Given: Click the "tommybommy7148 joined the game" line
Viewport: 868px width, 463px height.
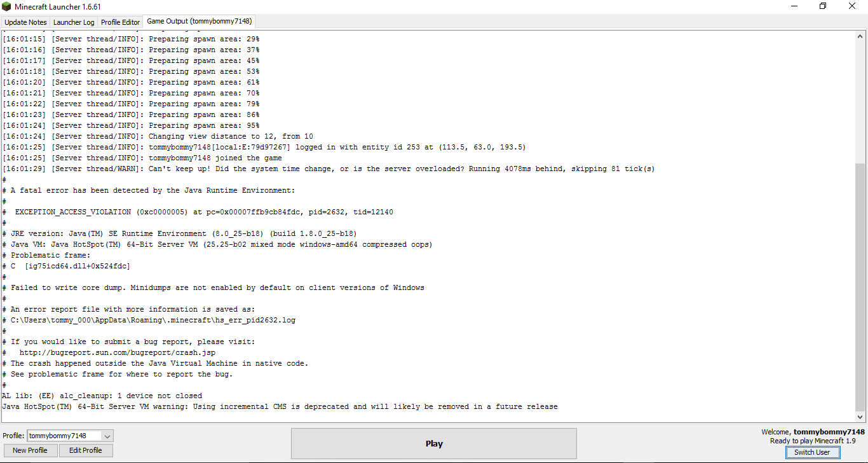Looking at the screenshot, I should click(142, 158).
